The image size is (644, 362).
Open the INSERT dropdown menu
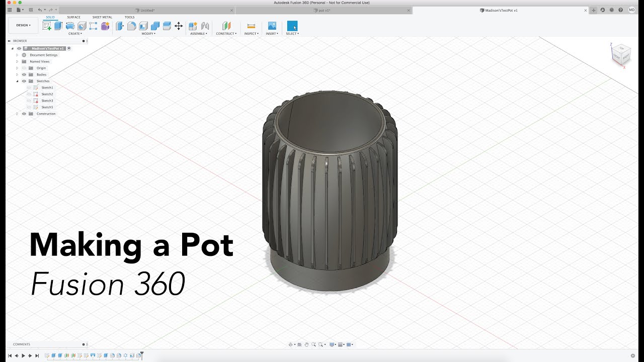tap(272, 34)
